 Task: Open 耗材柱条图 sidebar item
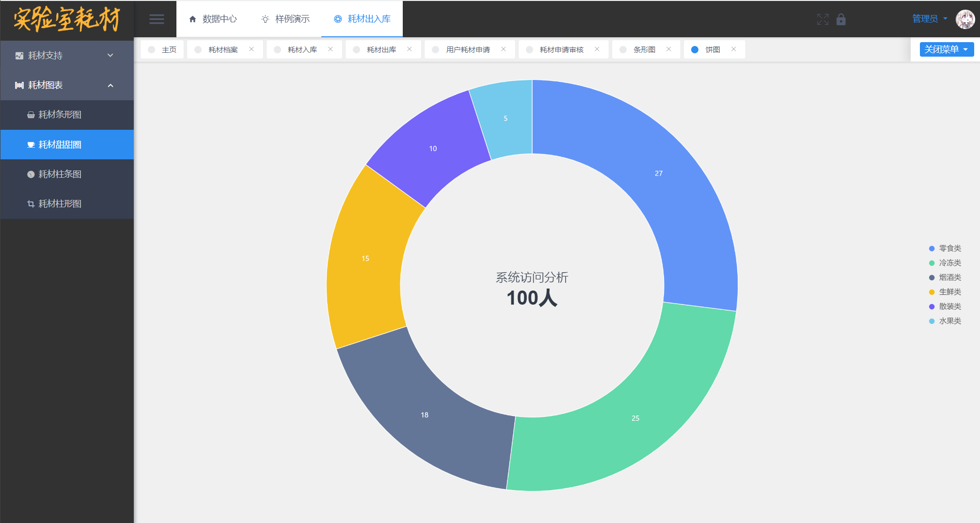click(x=60, y=174)
